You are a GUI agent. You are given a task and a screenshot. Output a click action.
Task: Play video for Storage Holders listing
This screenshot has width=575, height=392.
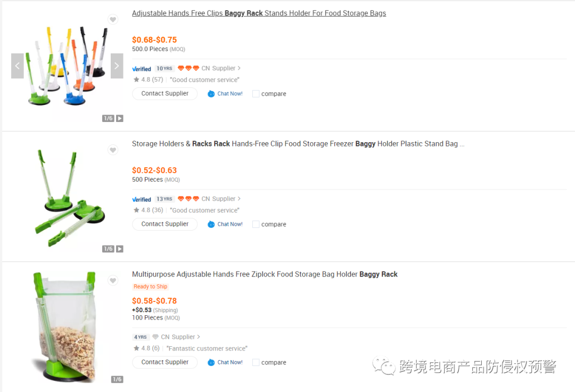(x=120, y=249)
